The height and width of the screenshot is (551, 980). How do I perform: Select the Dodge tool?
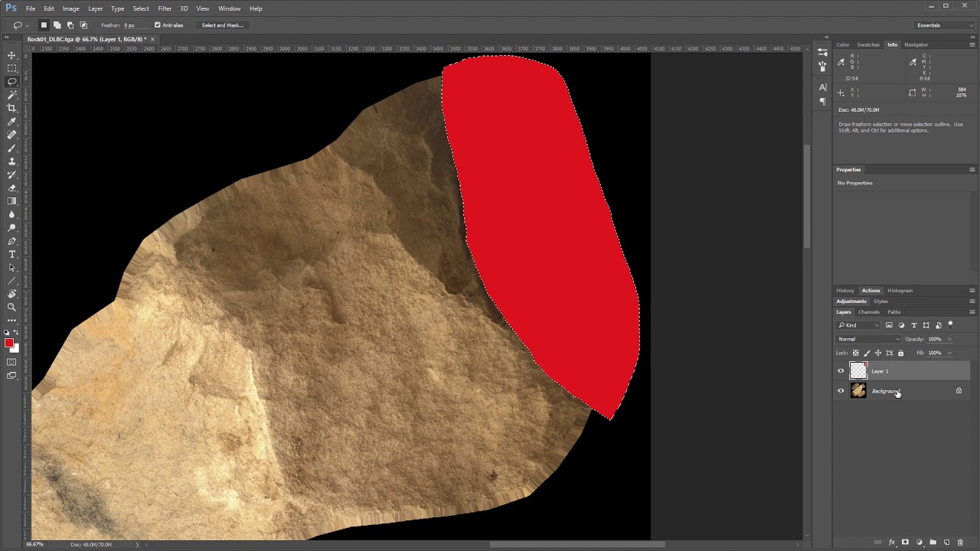coord(11,227)
